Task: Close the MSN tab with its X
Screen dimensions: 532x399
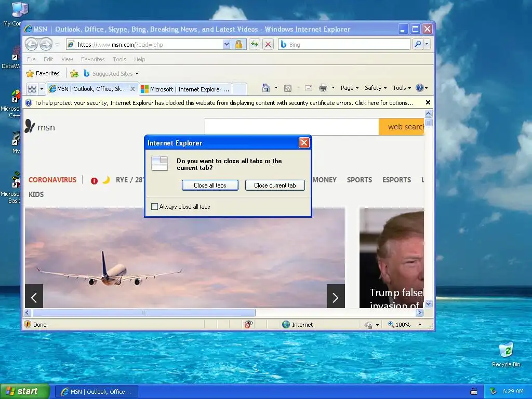Action: [x=132, y=89]
